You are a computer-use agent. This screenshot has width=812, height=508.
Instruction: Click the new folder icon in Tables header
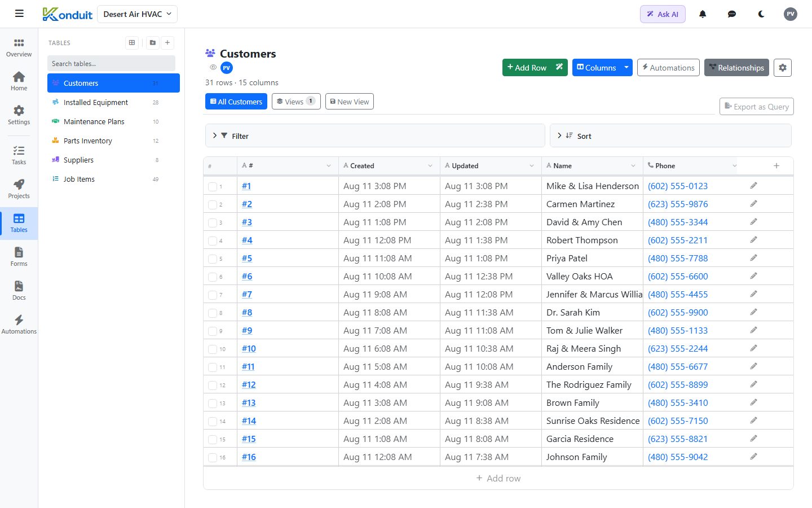pos(153,42)
